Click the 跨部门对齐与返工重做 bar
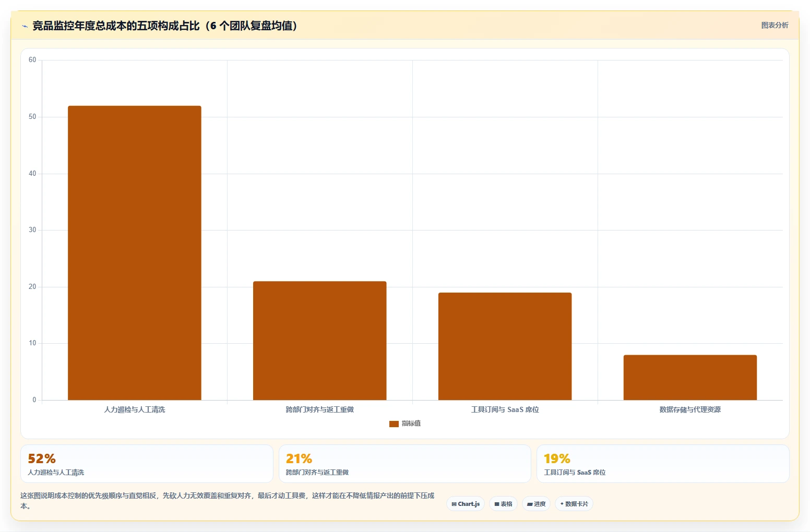The image size is (810, 532). (x=320, y=341)
